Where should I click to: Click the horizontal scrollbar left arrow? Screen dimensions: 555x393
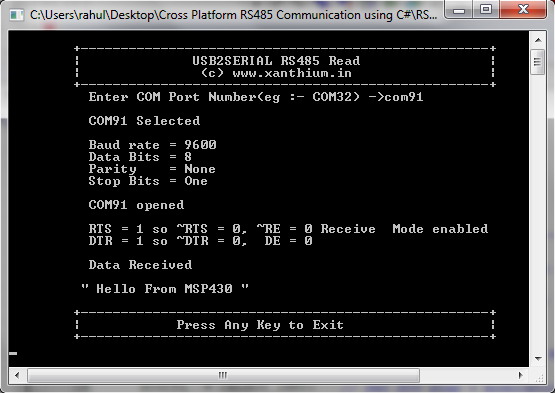17,375
